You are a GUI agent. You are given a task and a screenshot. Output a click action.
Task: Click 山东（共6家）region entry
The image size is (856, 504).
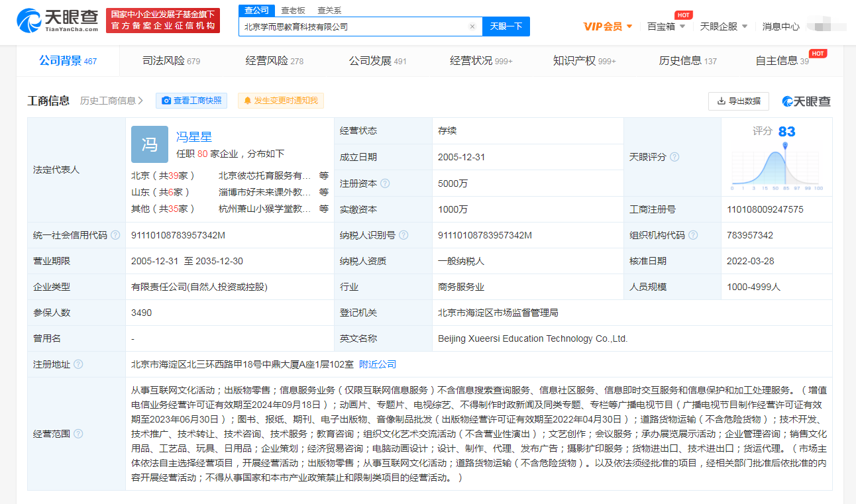[x=161, y=192]
